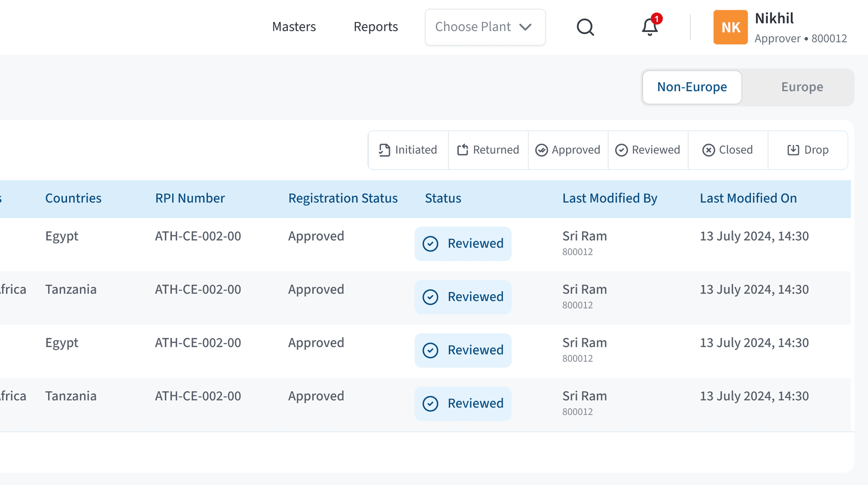Select the Reviewed filter icon

[x=622, y=150]
